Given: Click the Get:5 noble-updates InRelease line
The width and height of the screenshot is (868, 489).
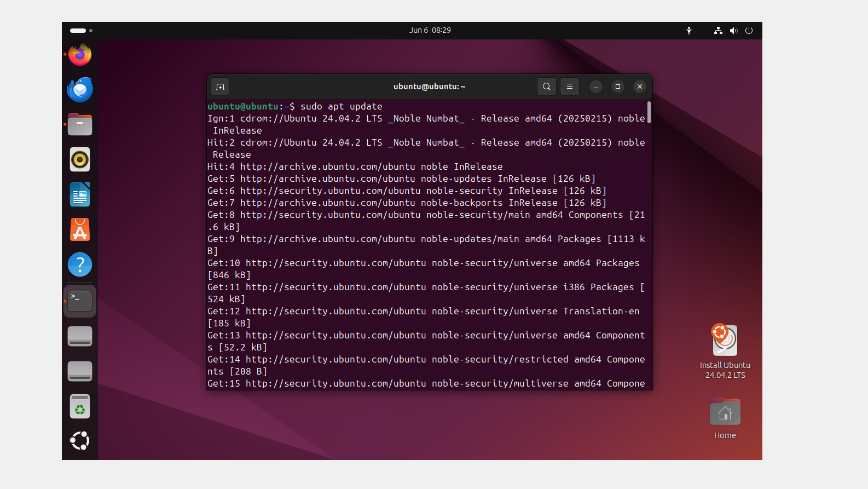Looking at the screenshot, I should [401, 179].
